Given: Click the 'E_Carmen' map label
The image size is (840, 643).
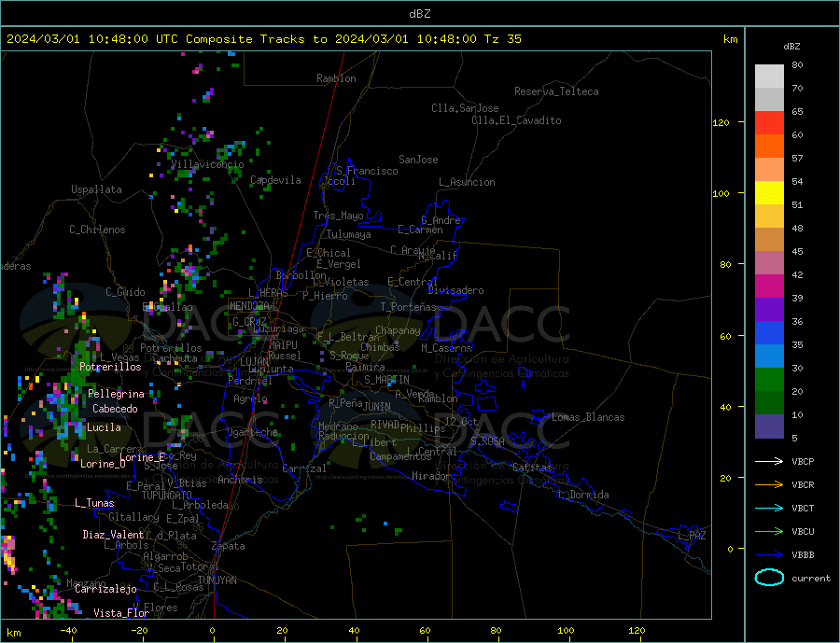Looking at the screenshot, I should pos(420,230).
